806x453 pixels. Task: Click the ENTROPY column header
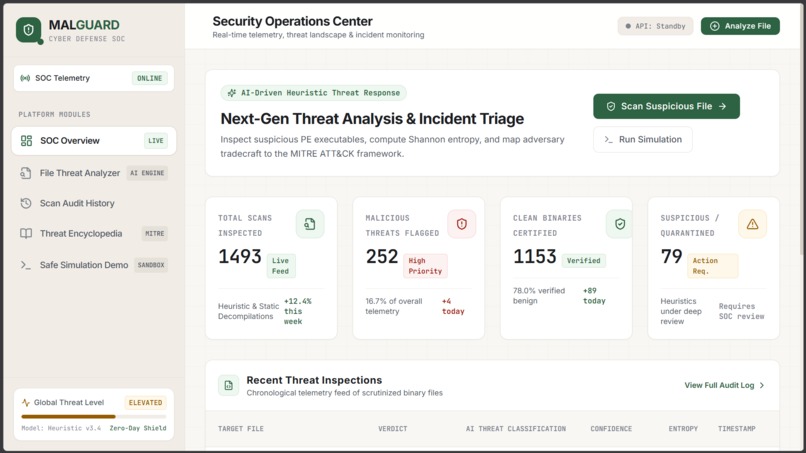[683, 428]
